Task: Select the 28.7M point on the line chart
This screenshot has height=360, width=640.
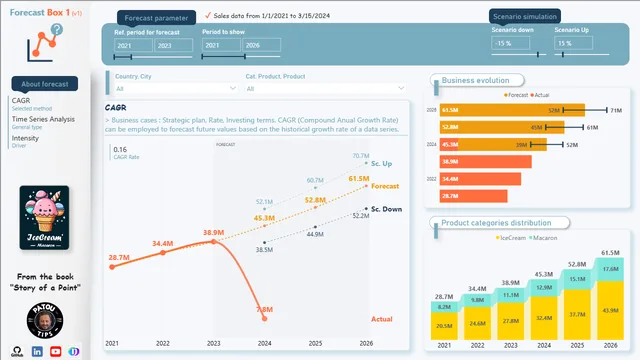Action: 112,267
